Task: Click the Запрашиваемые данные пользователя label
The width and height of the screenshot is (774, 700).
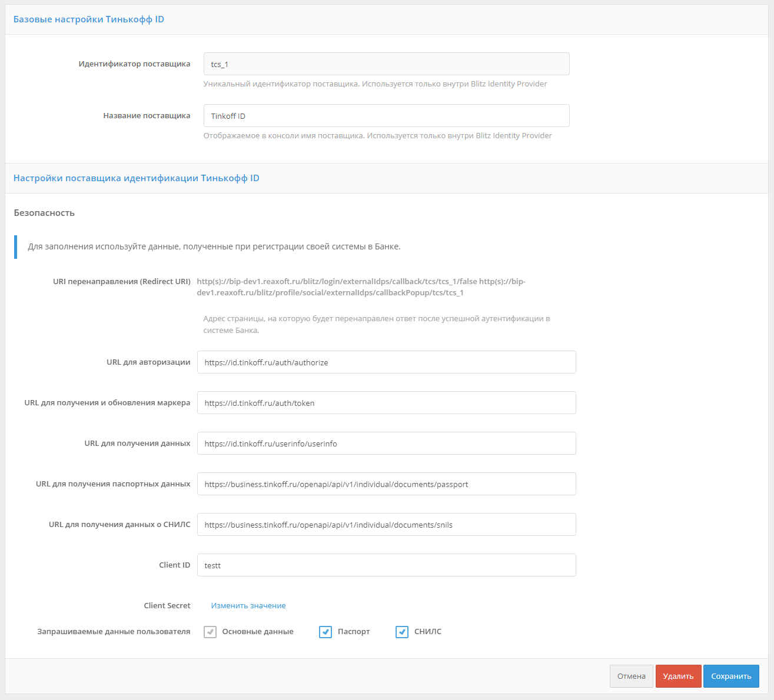Action: 114,631
